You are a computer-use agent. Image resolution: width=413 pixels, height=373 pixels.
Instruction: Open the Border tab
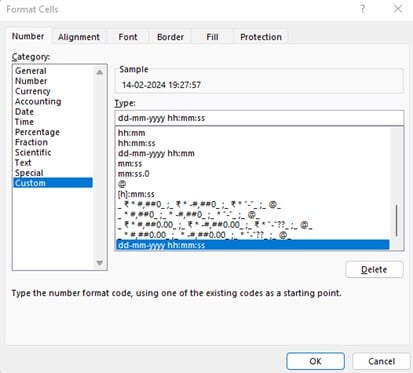tap(170, 37)
